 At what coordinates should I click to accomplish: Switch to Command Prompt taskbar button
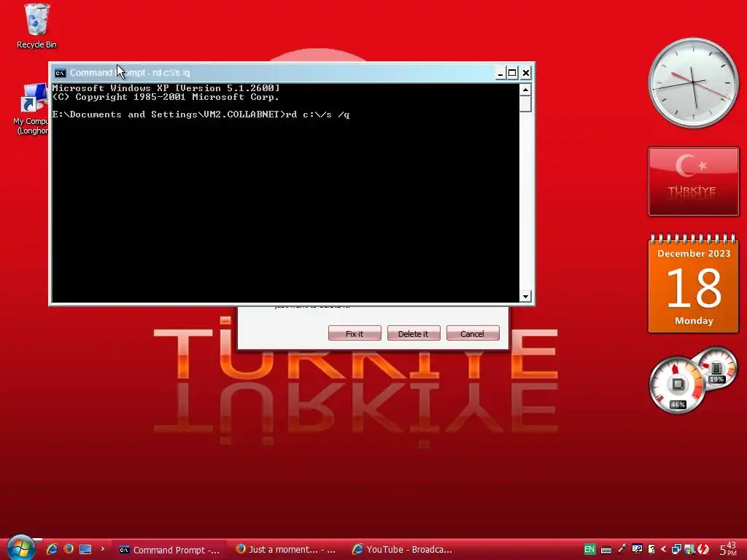(x=169, y=550)
